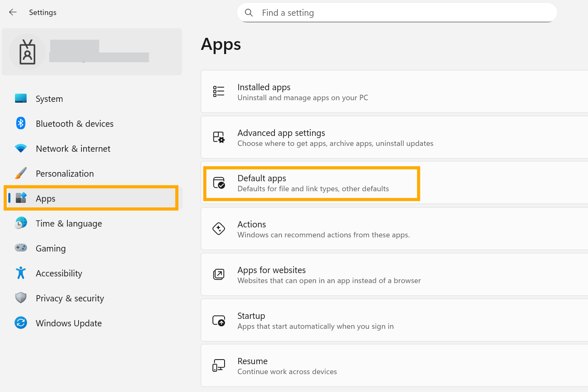This screenshot has width=588, height=392.
Task: Select the Network Wi-Fi icon
Action: coord(21,148)
